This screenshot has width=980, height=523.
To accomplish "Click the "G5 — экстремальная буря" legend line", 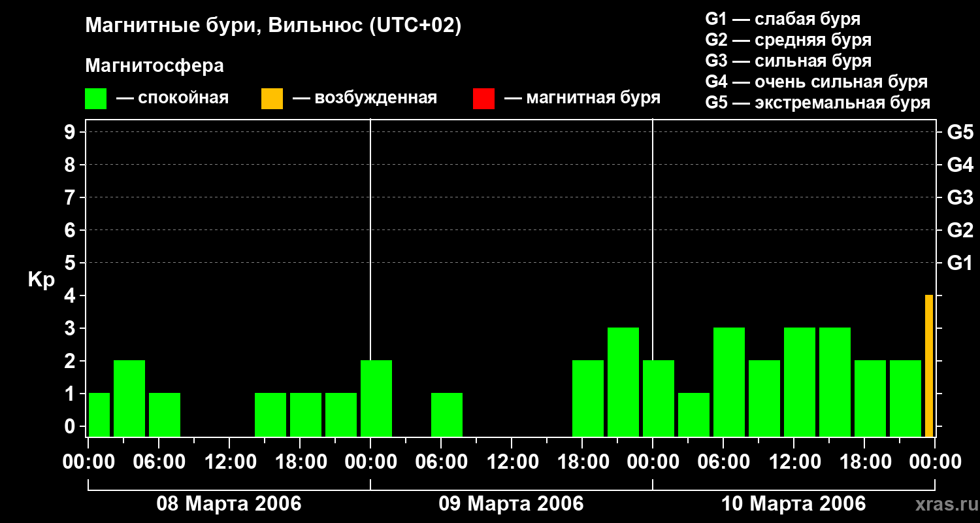I will (x=817, y=103).
